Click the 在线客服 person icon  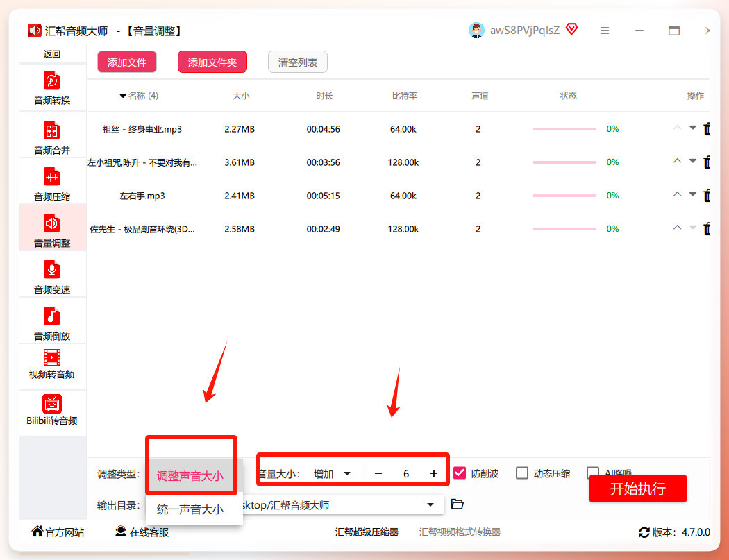[x=121, y=531]
